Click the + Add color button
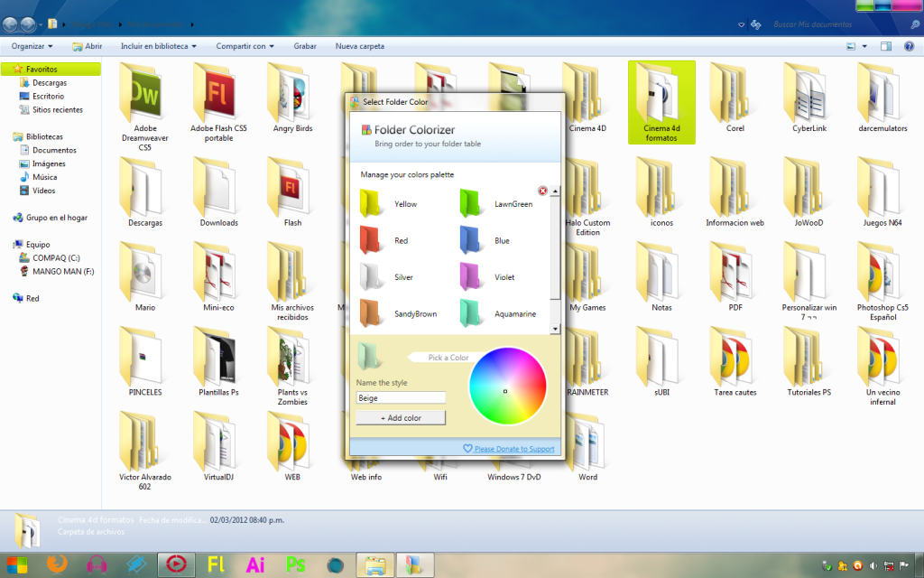The height and width of the screenshot is (578, 924). tap(401, 417)
